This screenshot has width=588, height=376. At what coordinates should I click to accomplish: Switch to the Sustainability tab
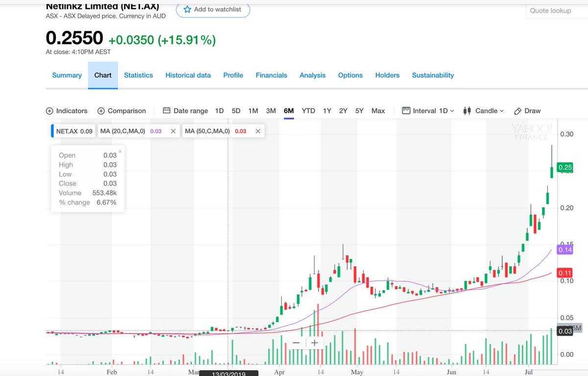coord(433,75)
